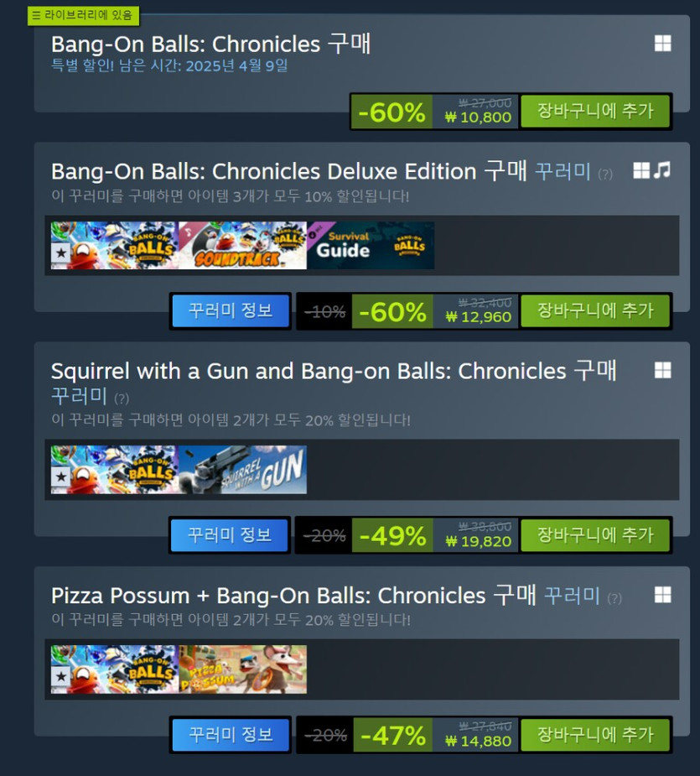Open 꾸러미 정보 for Deluxe Edition
The width and height of the screenshot is (700, 776).
(x=230, y=311)
